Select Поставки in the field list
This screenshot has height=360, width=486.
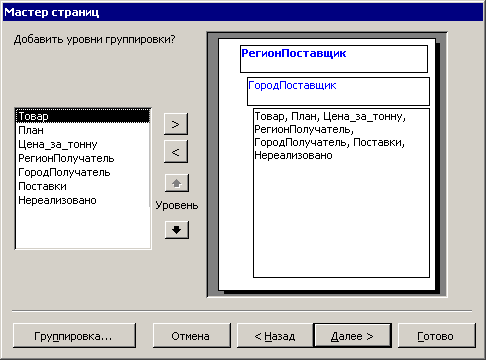(x=83, y=186)
